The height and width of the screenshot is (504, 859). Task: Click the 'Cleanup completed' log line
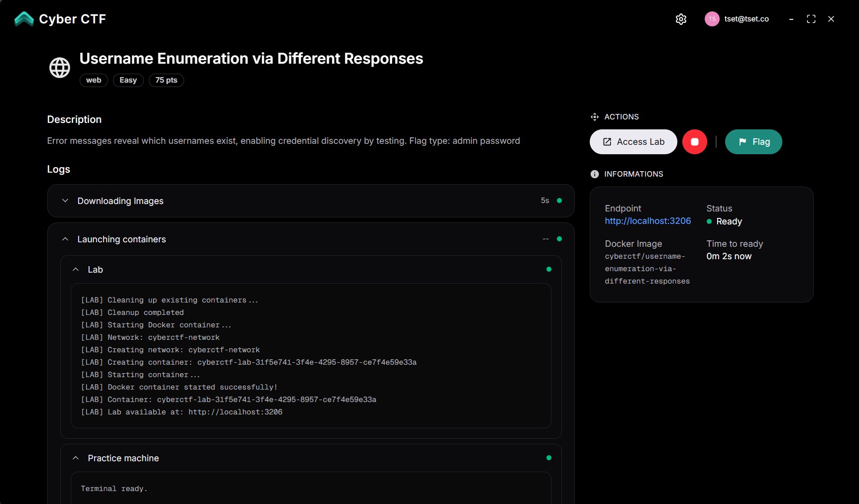(132, 312)
